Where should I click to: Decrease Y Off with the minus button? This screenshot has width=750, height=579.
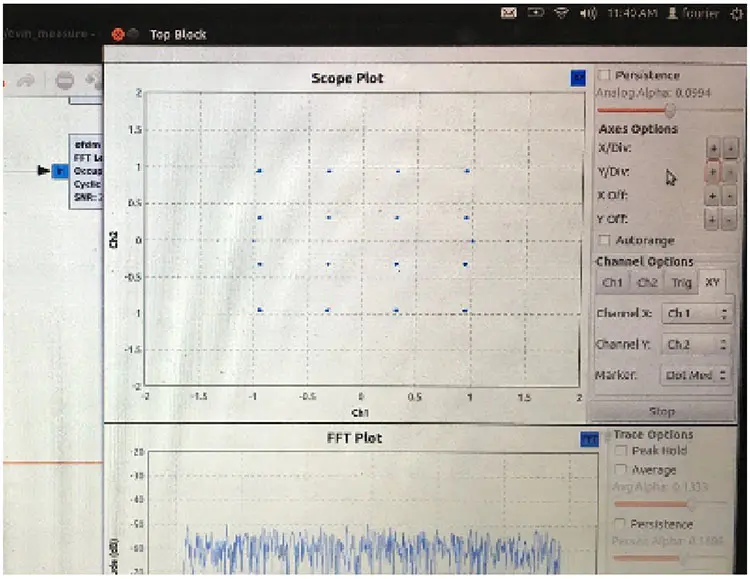(x=731, y=218)
